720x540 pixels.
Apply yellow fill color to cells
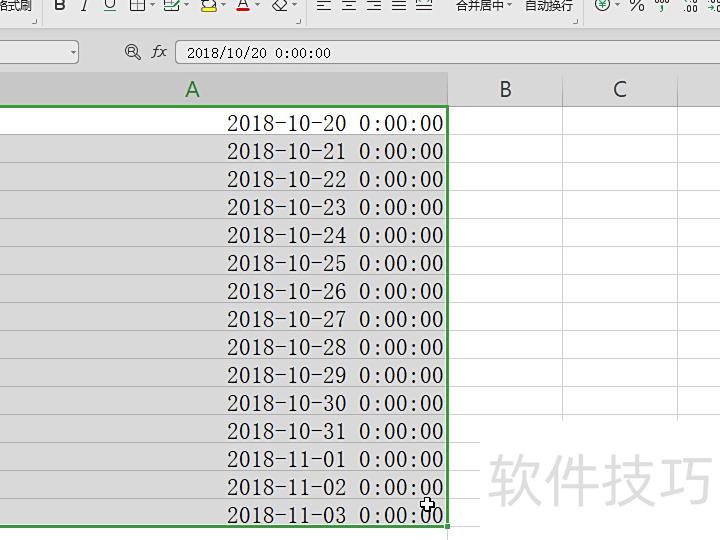point(208,6)
